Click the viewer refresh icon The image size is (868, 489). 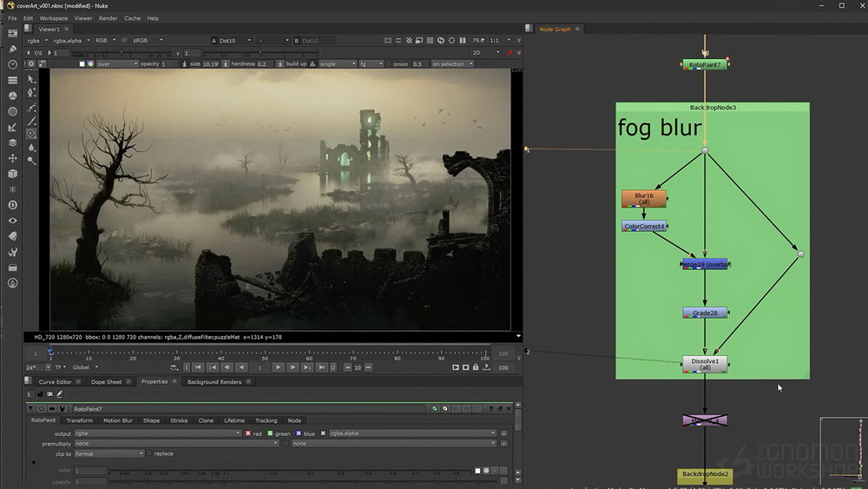click(x=441, y=41)
